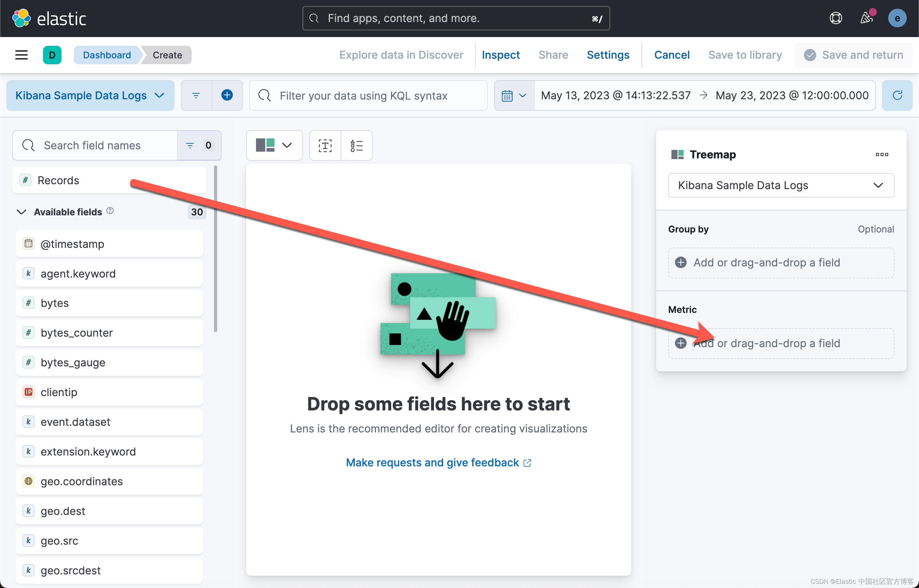The image size is (919, 588).
Task: Open the newsfeed celebration icon
Action: click(867, 18)
